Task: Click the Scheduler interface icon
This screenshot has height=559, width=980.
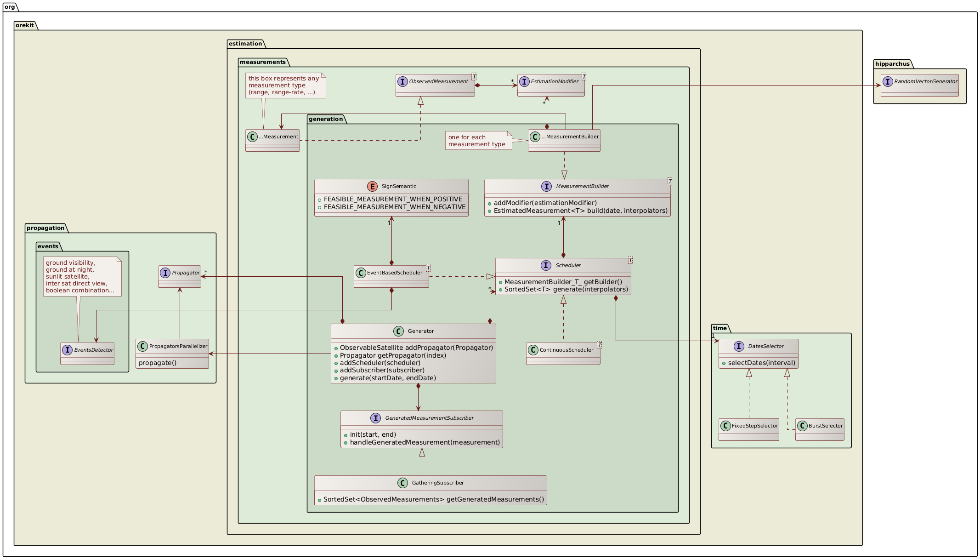Action: tap(545, 265)
